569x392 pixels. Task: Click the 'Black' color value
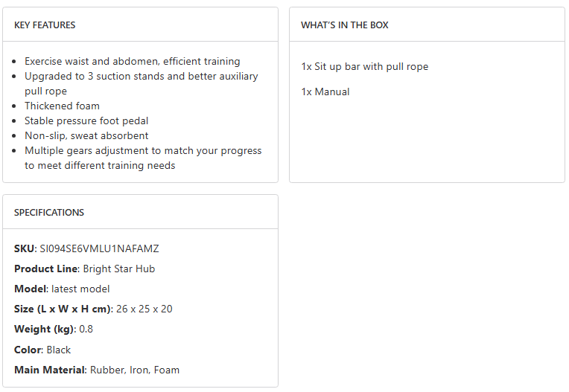click(59, 350)
